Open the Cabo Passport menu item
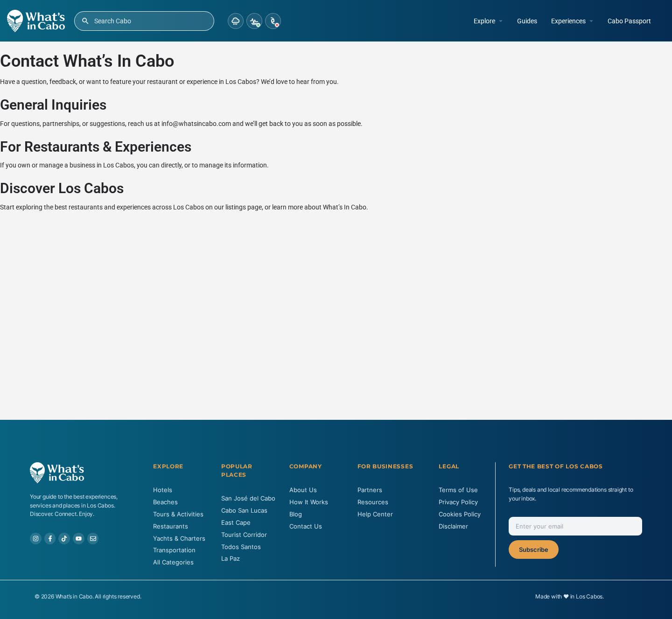The image size is (672, 619). [629, 21]
